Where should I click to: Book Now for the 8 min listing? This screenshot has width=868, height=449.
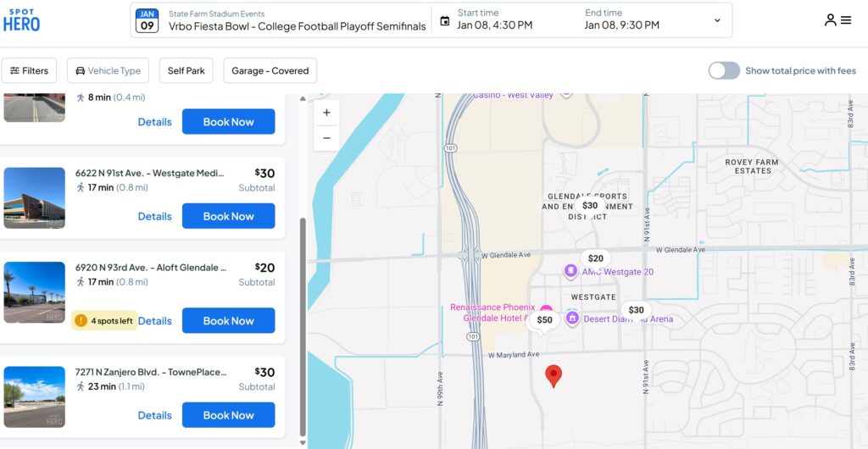click(229, 122)
